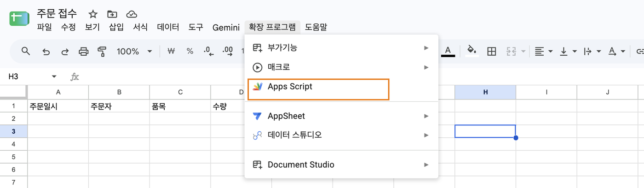Click horizontal align icon
This screenshot has height=188, width=644.
pyautogui.click(x=540, y=51)
